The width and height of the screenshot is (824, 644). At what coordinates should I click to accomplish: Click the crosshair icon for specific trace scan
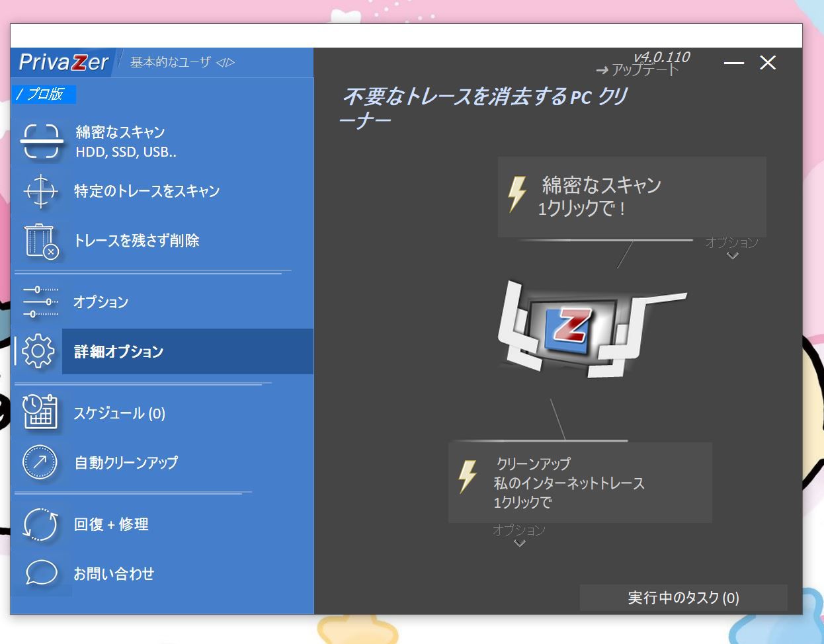click(x=40, y=191)
